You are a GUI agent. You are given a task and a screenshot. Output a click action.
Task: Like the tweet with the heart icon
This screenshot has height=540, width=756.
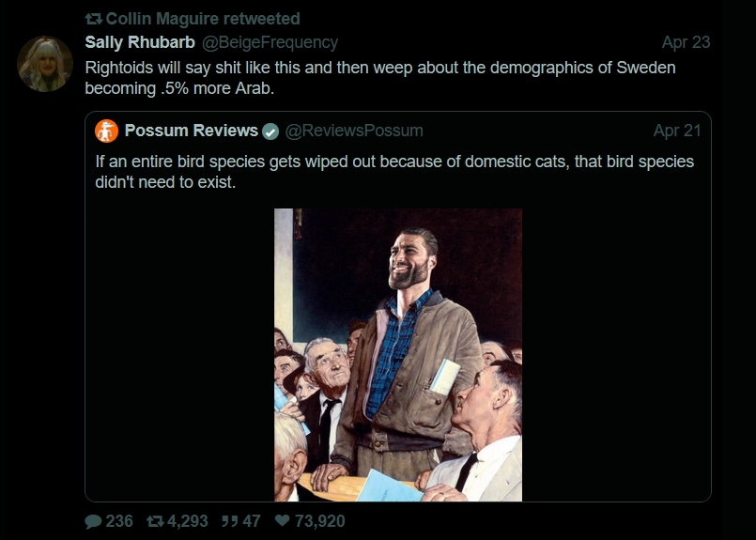[x=282, y=520]
